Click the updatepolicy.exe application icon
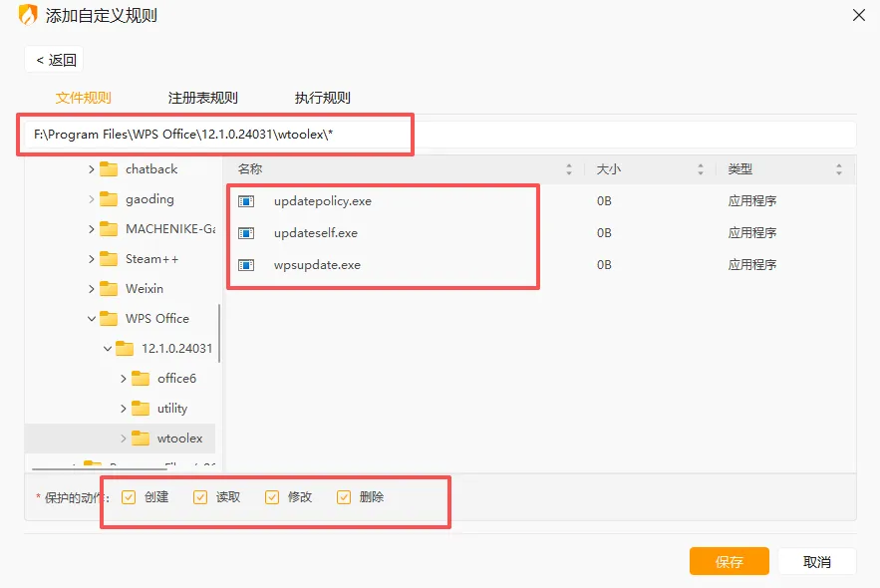Image resolution: width=880 pixels, height=588 pixels. point(246,201)
